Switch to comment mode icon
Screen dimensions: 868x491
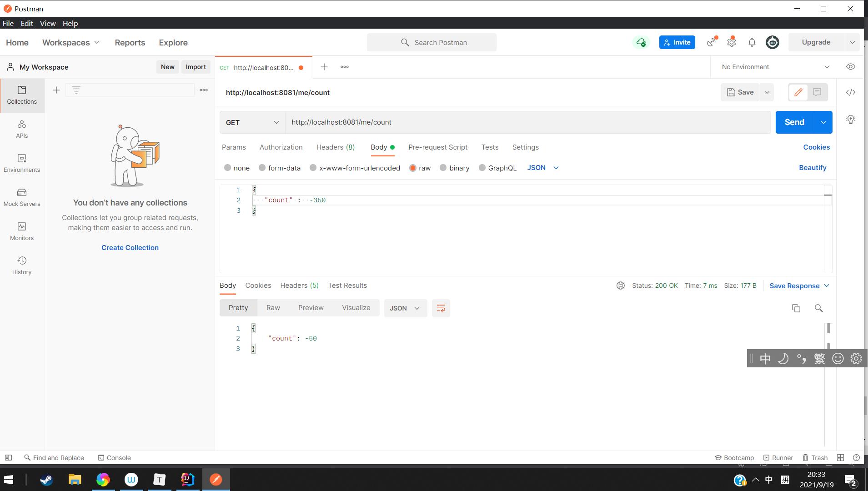817,92
